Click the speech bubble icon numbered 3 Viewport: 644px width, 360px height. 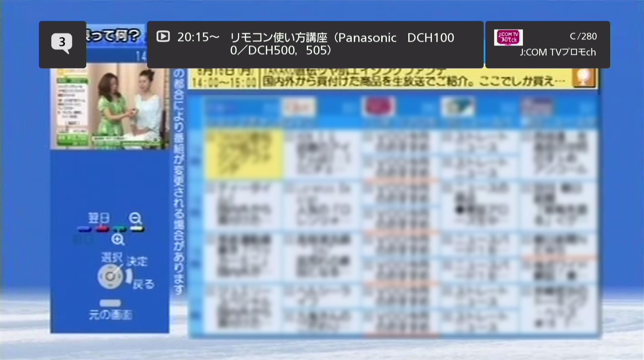(62, 43)
